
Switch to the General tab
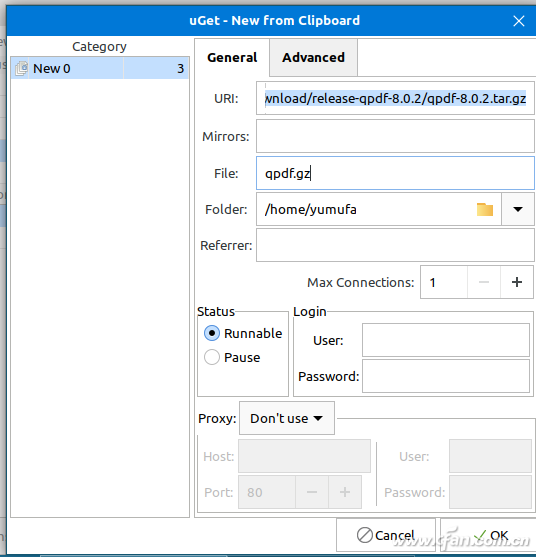232,58
